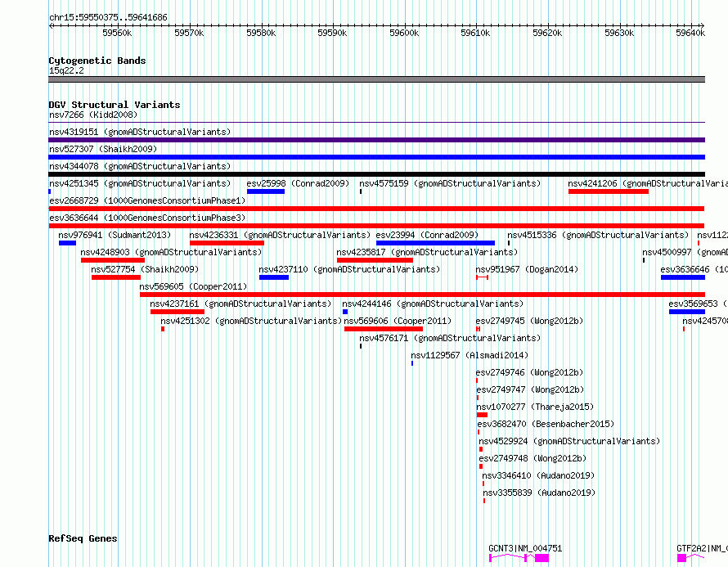Open esv2668729 1000GenomesConsortiumPhase1 label
Image resolution: width=728 pixels, height=567 pixels.
pyautogui.click(x=147, y=200)
